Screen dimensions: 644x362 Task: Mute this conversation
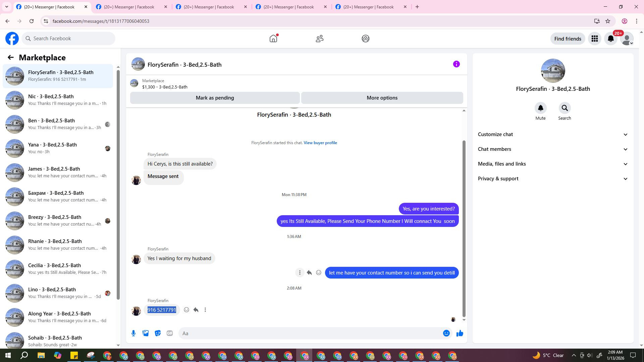tap(540, 108)
